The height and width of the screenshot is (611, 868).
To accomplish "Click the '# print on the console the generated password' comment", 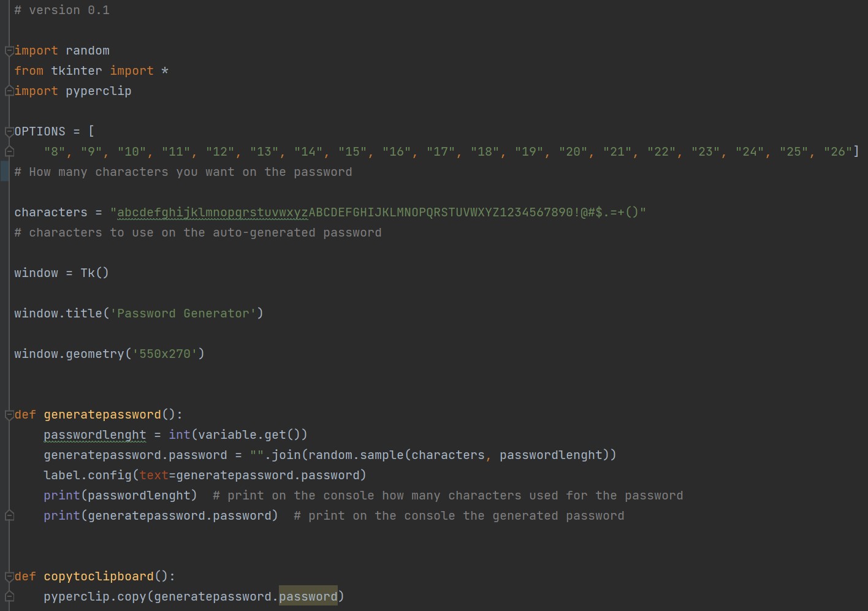I will (459, 516).
